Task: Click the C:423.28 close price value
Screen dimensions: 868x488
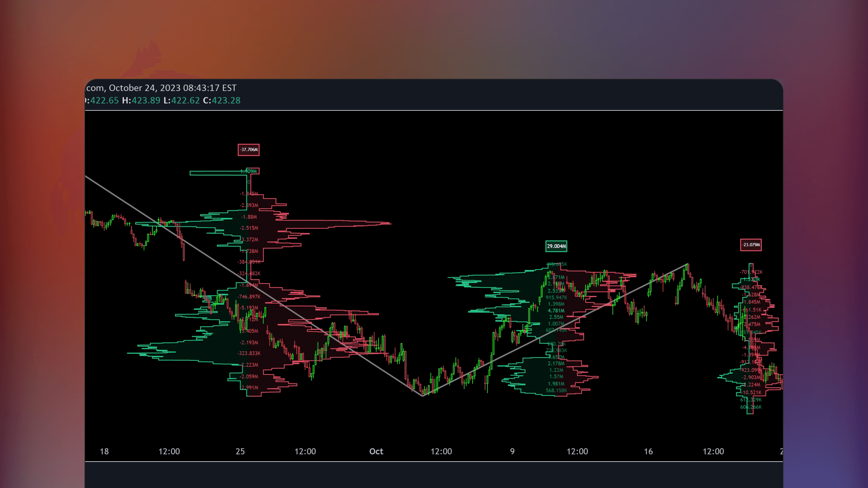Action: (222, 100)
